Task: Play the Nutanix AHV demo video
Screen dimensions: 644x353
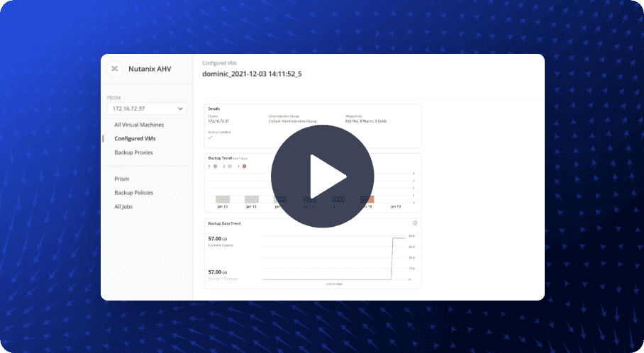Action: pyautogui.click(x=322, y=176)
